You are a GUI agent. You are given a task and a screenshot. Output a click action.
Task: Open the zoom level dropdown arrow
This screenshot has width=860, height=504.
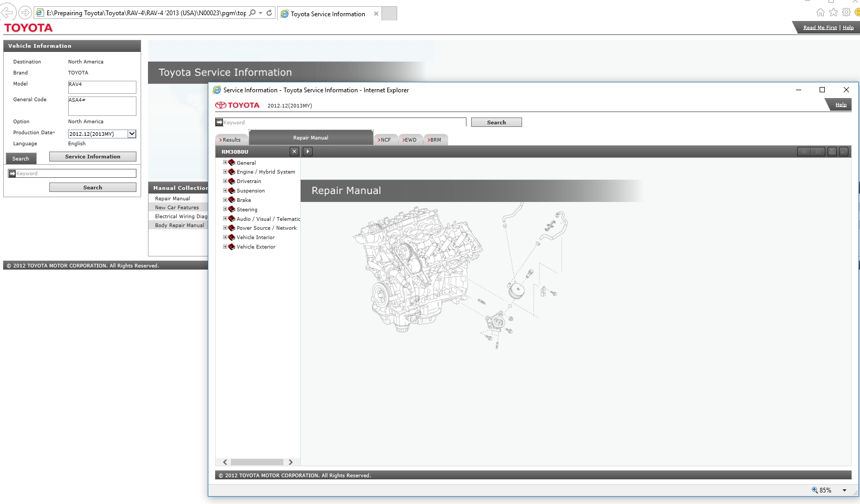click(844, 490)
